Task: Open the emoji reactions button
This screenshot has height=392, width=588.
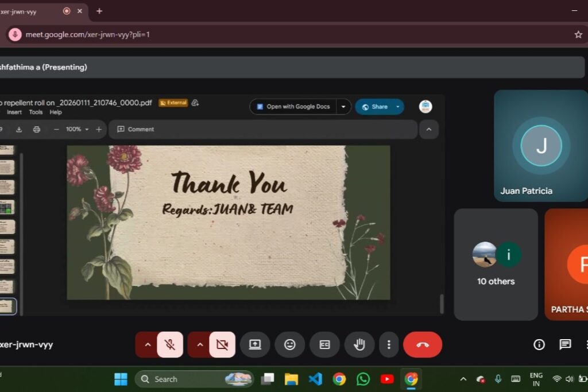Action: pyautogui.click(x=290, y=344)
